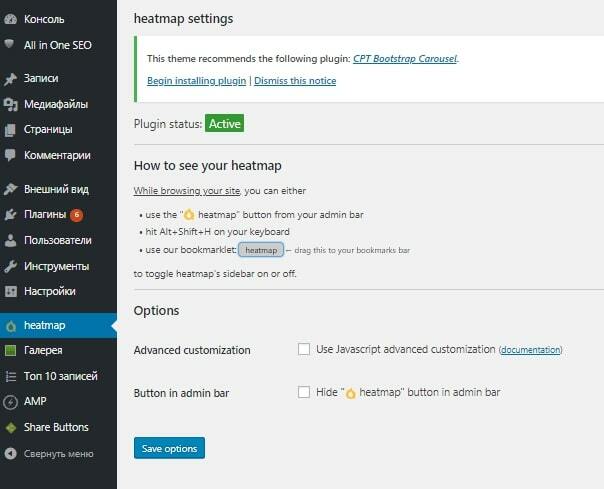The height and width of the screenshot is (489, 604).
Task: Click Save options button
Action: click(x=169, y=448)
